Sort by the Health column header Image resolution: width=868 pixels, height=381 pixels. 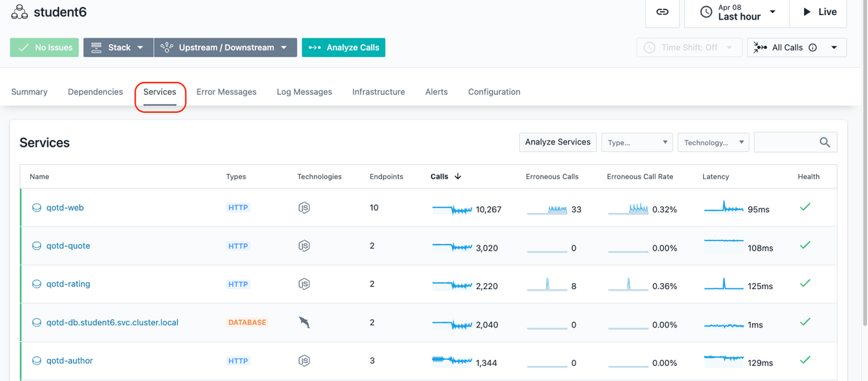808,177
